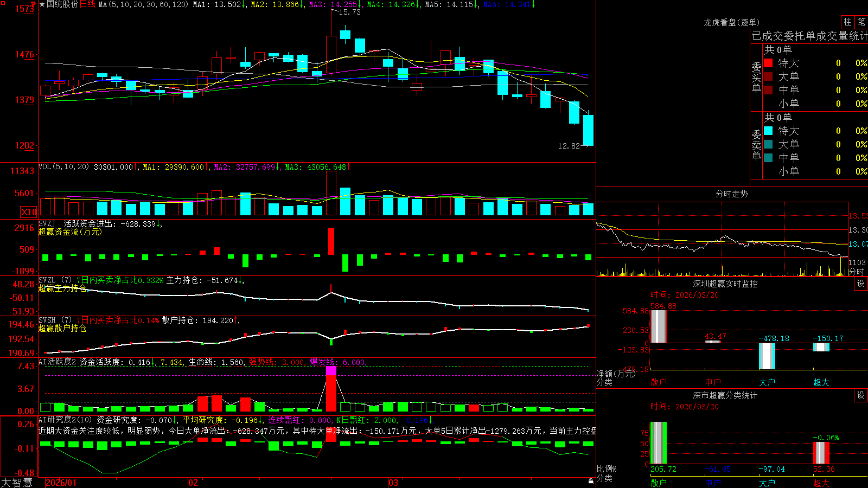Click the 超赢散户持仓 label
Screen dimensions: 868x488
click(62, 328)
